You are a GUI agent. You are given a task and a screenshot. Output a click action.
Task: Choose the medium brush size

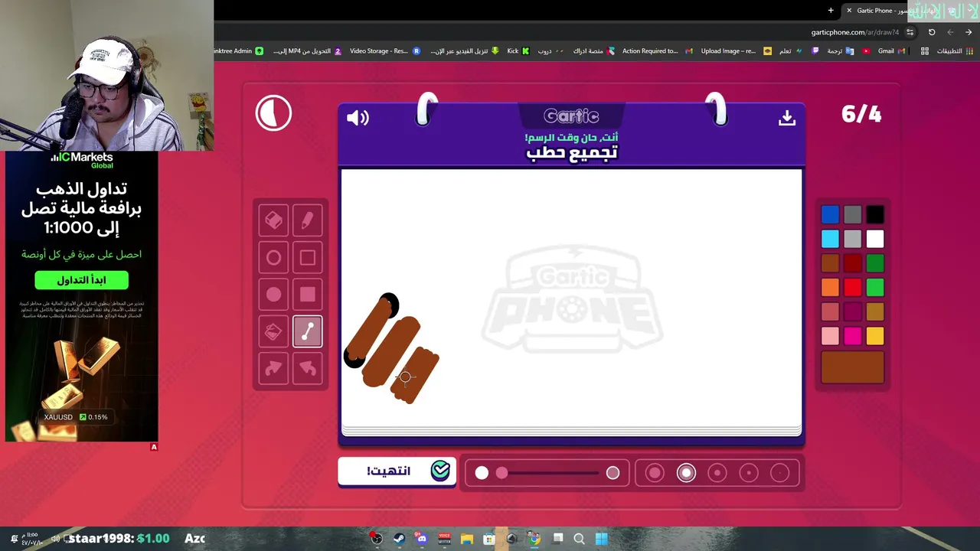pos(717,473)
